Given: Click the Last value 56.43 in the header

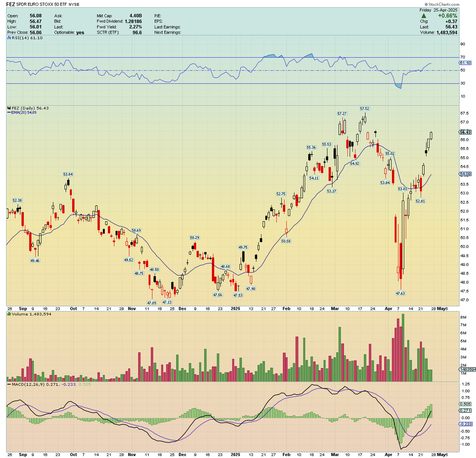Looking at the screenshot, I should point(451,27).
